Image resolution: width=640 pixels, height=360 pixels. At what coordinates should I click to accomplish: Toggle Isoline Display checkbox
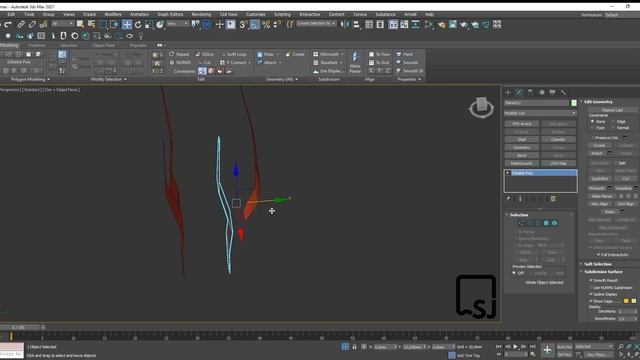click(591, 294)
